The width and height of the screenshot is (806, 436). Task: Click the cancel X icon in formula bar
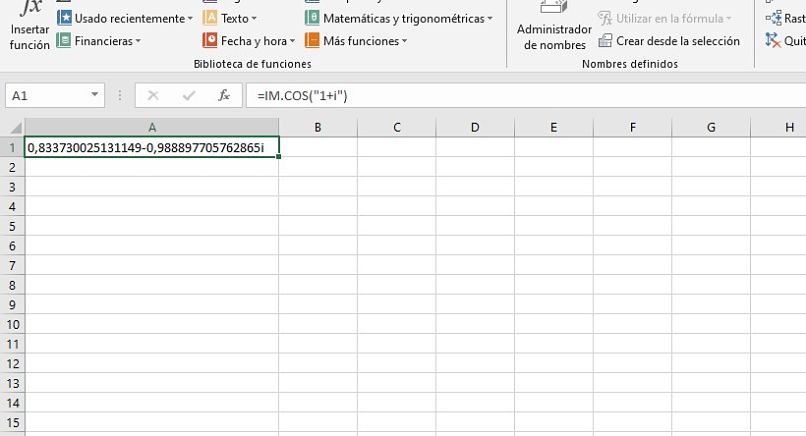point(153,95)
